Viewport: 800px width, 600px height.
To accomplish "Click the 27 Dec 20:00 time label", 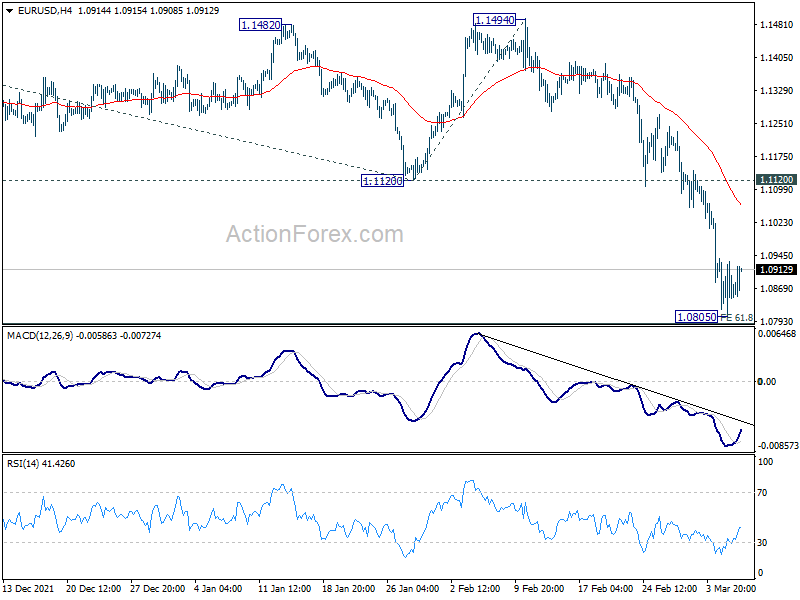I will 157,589.
